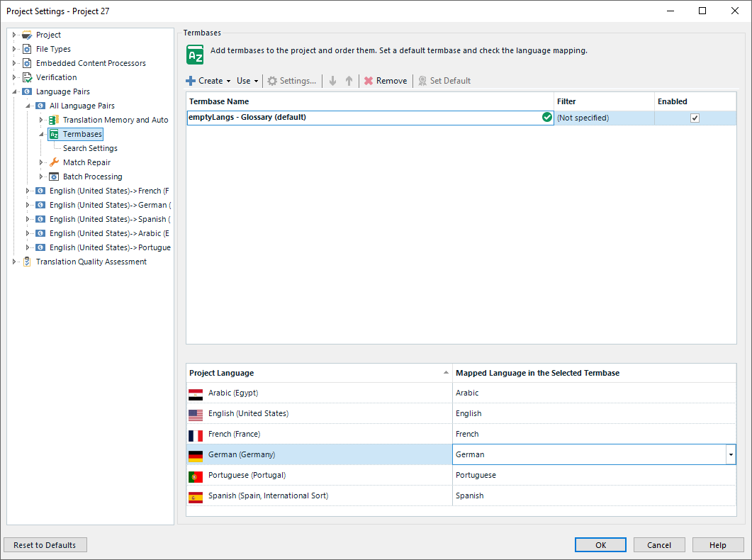Click the Language Pairs node icon
Viewport: 752px width, 560px height.
click(x=28, y=91)
